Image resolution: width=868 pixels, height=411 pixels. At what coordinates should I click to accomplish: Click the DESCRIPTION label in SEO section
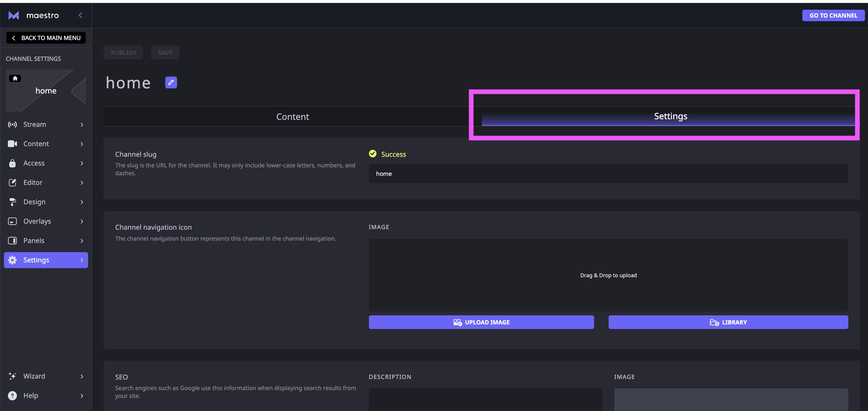point(390,377)
